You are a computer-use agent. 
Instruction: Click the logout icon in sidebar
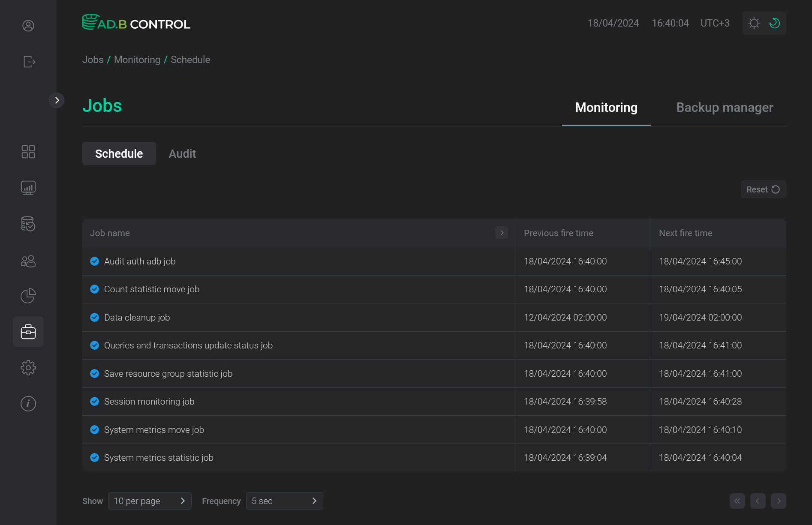pyautogui.click(x=28, y=62)
